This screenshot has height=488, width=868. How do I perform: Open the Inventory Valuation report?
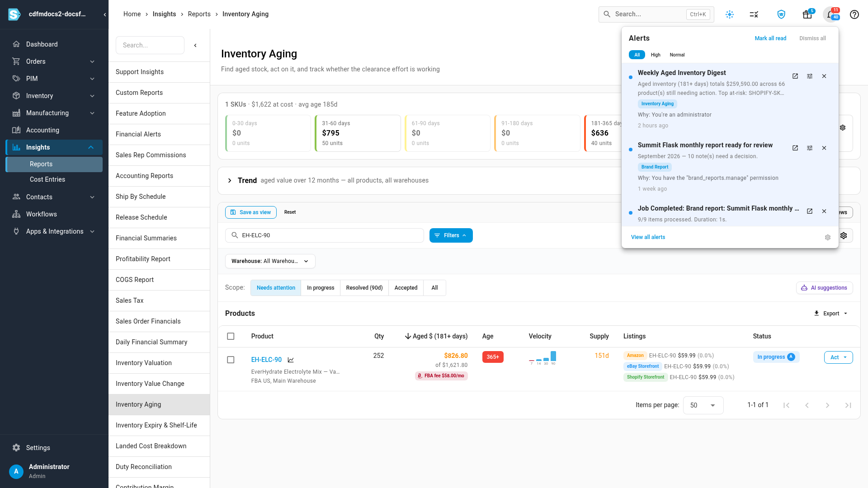pos(159,363)
